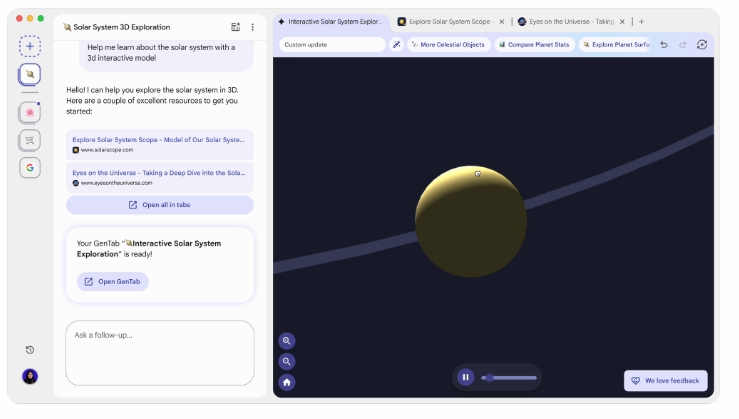The width and height of the screenshot is (739, 419).
Task: Open the Google project in the sidebar
Action: (x=30, y=168)
